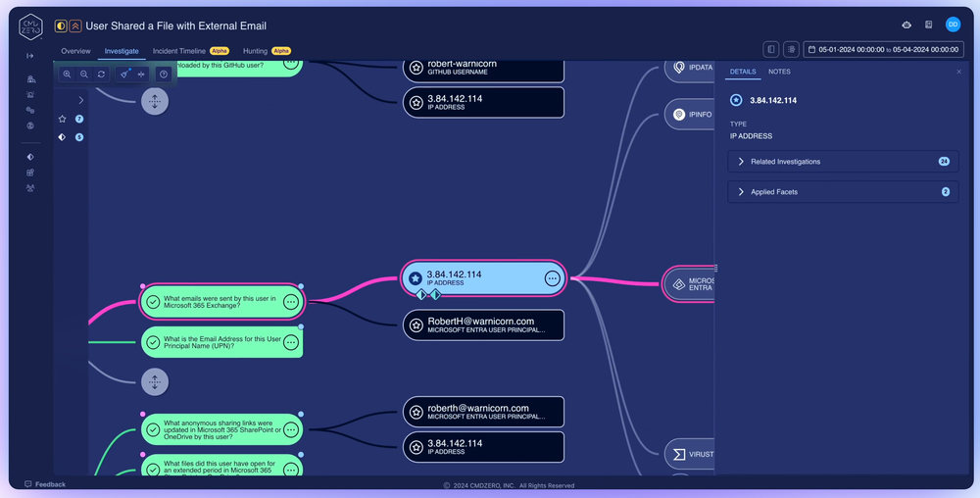Select the IP node below robert-warnicorn
The width and height of the screenshot is (980, 498).
pos(483,103)
